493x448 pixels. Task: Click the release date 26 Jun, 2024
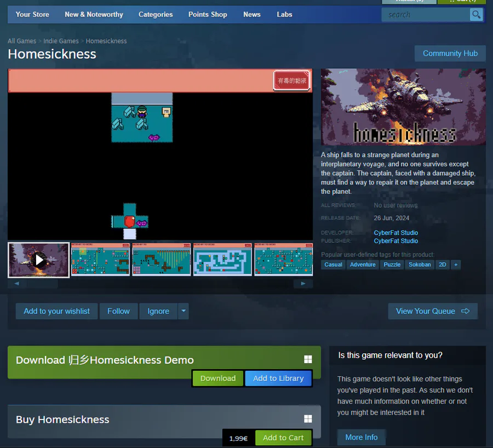[392, 218]
